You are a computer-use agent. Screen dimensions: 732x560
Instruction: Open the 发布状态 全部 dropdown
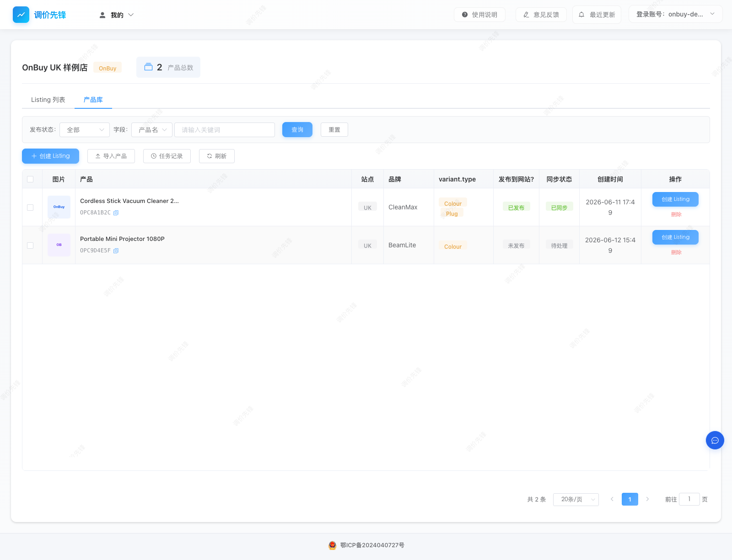tap(85, 130)
